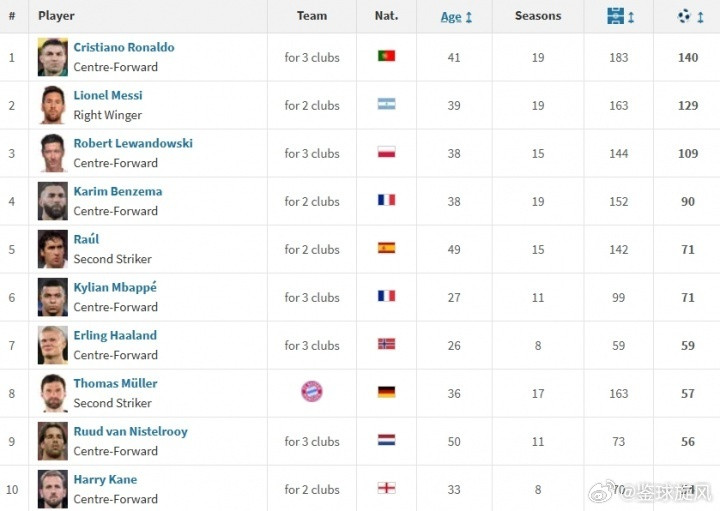Click Germany flag in Müller row
This screenshot has width=720, height=511.
click(x=387, y=392)
